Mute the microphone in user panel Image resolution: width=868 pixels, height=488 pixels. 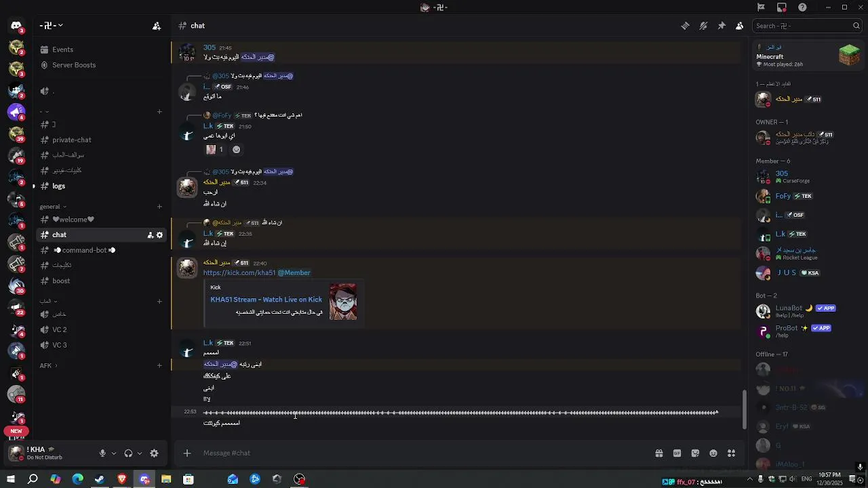pos(102,453)
